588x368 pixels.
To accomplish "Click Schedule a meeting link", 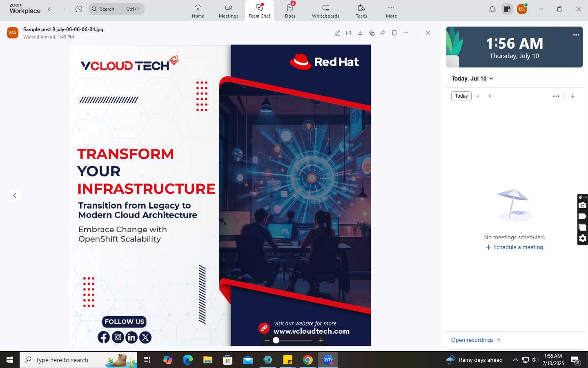I will pos(514,247).
